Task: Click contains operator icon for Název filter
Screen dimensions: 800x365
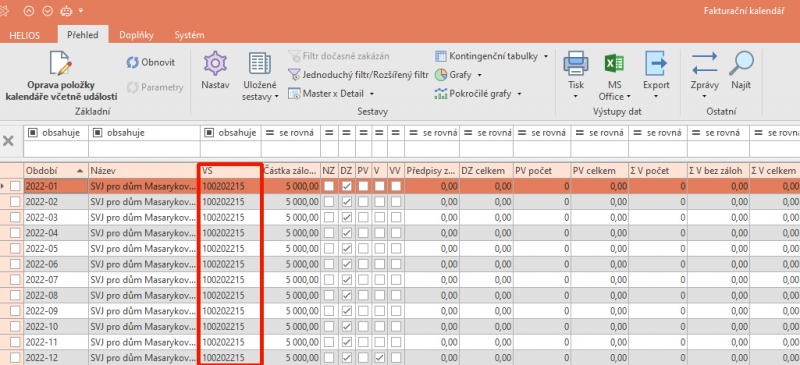Action: tap(97, 133)
